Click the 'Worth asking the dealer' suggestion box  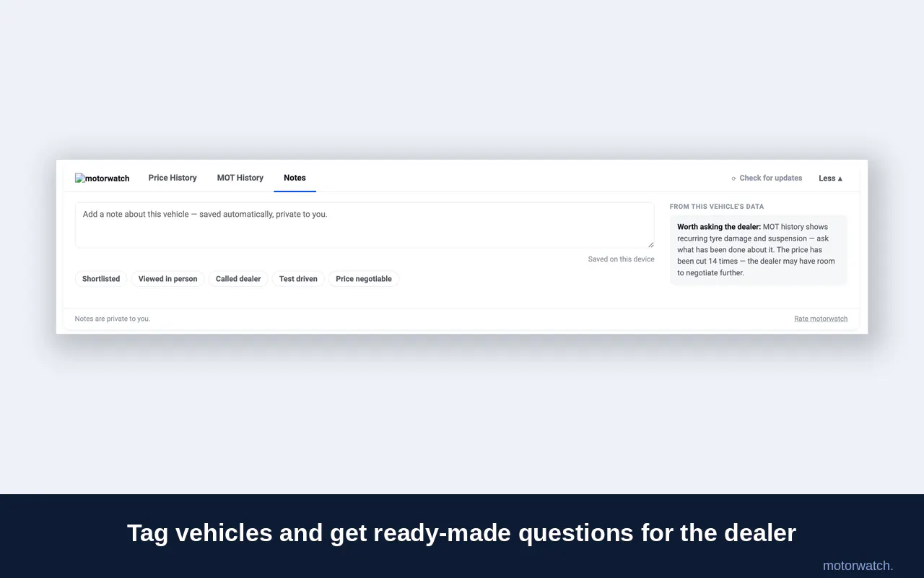[758, 250]
